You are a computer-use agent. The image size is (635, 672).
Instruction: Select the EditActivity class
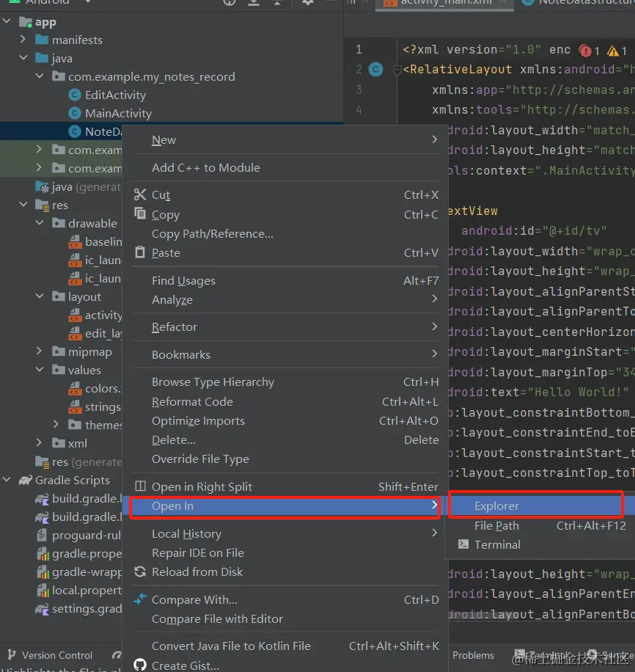pyautogui.click(x=115, y=95)
